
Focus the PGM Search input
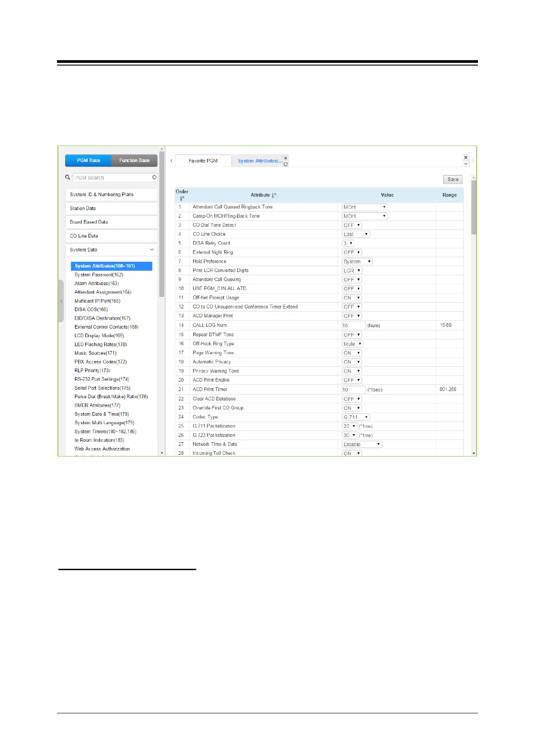(115, 178)
